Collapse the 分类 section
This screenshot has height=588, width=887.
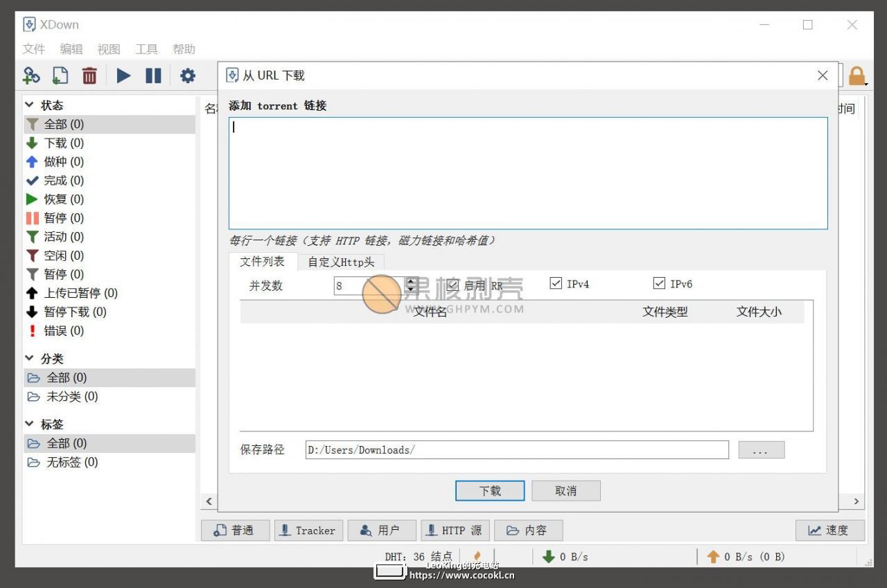coord(30,358)
